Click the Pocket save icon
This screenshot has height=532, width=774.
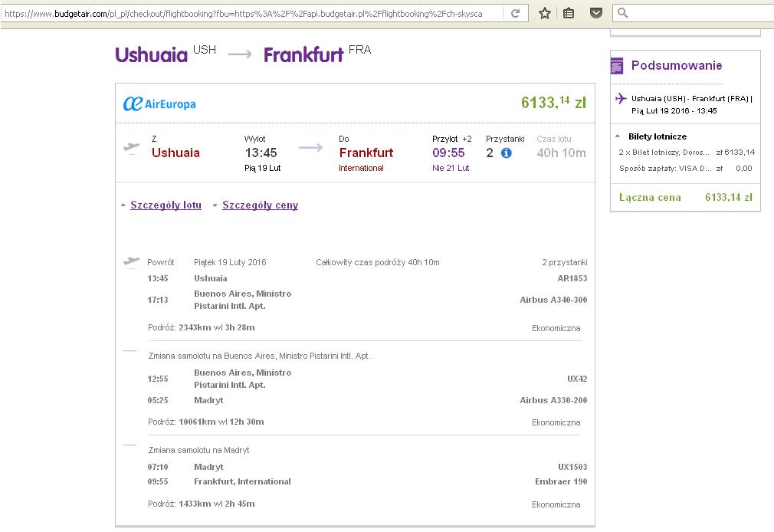point(596,13)
